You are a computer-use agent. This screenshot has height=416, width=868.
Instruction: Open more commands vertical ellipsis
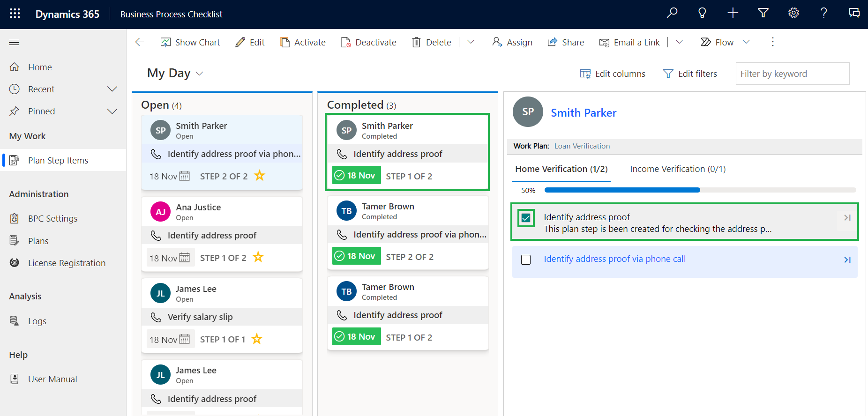773,42
